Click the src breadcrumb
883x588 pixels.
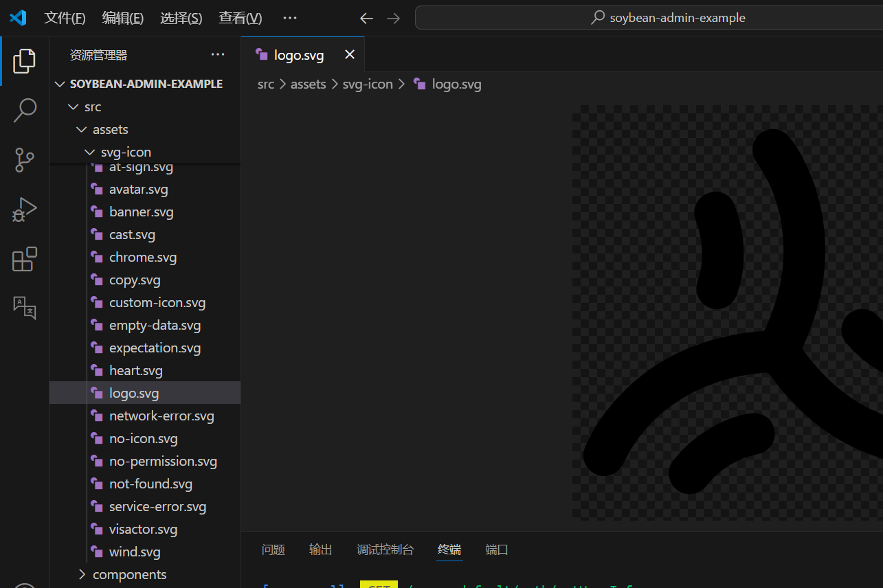(266, 84)
